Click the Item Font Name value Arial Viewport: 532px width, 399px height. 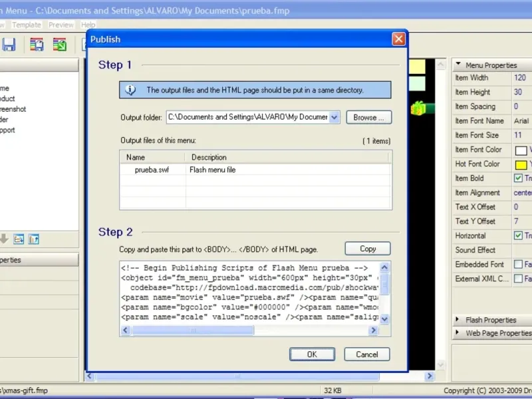point(521,121)
